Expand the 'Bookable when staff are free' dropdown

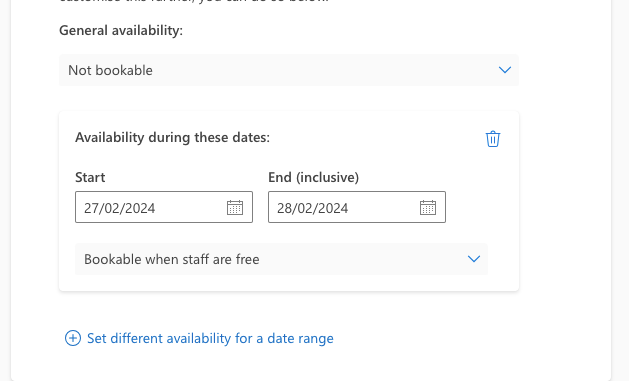[x=281, y=259]
